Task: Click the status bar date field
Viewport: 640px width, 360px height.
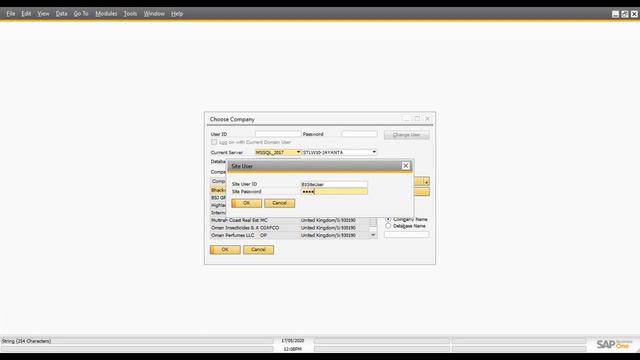Action: pos(293,340)
